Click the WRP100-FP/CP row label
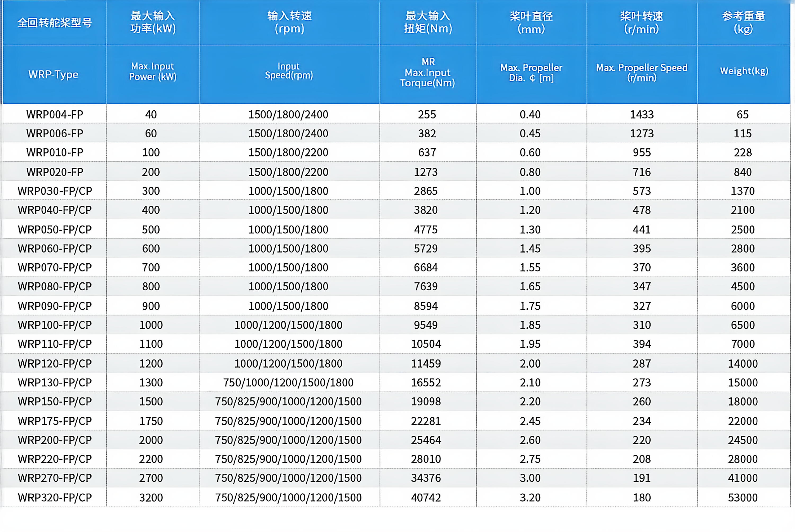795x532 pixels. (x=55, y=325)
